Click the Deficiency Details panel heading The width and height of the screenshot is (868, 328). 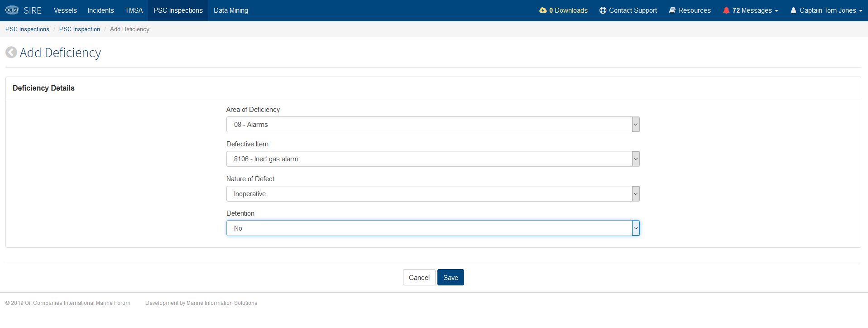coord(43,88)
